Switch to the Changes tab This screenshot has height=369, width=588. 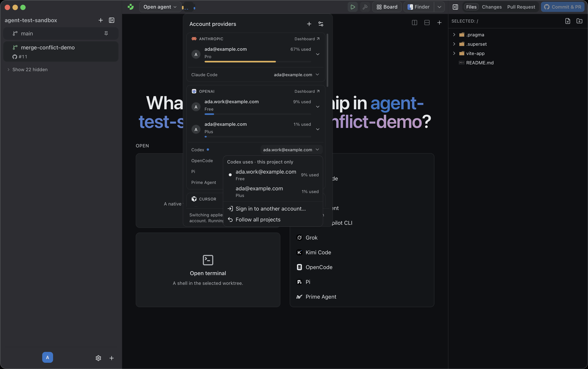[x=492, y=7]
